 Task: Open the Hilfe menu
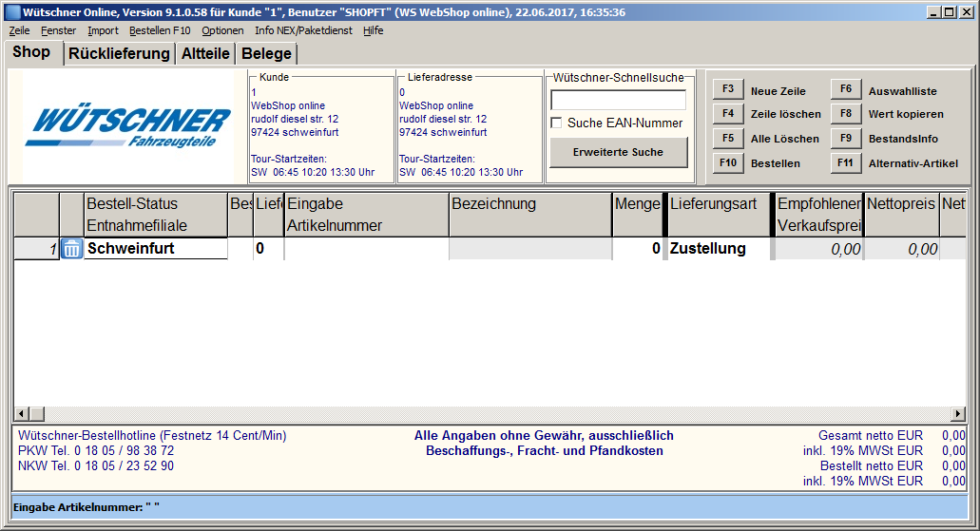(x=374, y=30)
